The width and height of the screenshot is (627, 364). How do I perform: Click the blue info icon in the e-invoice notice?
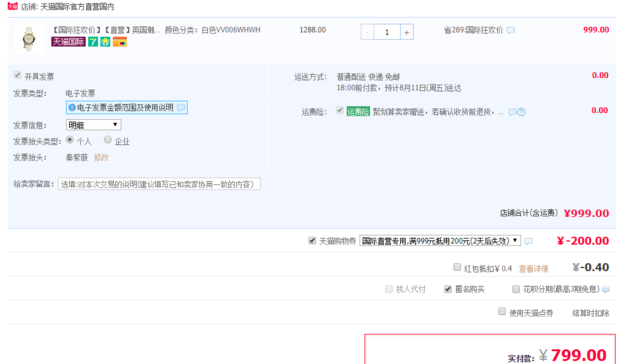[x=72, y=108]
